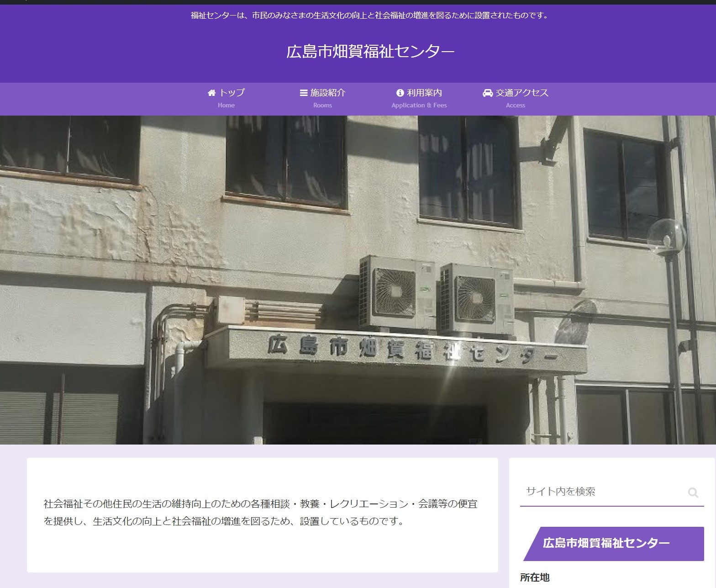Click the house icon beside トップ
716x588 pixels.
(211, 93)
